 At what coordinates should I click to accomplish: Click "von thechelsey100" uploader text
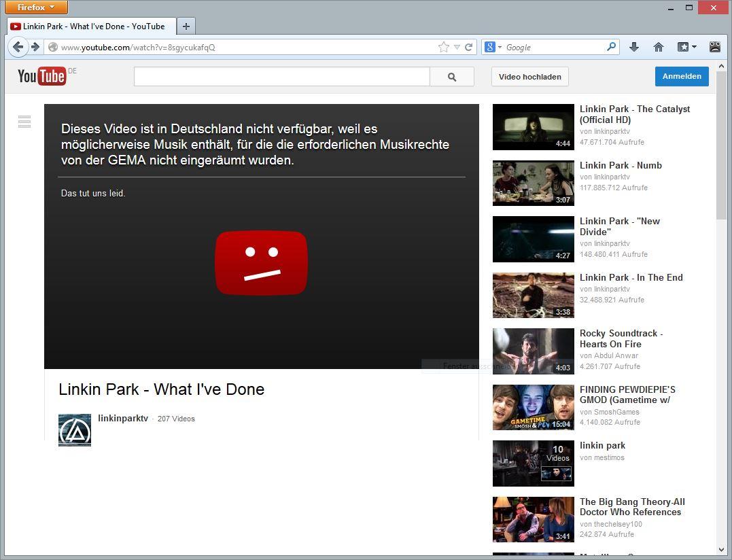click(x=611, y=524)
